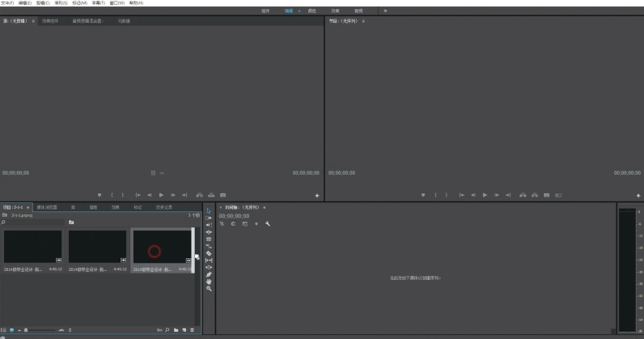The width and height of the screenshot is (644, 339).
Task: Click Lift button in Program monitor
Action: coord(523,195)
